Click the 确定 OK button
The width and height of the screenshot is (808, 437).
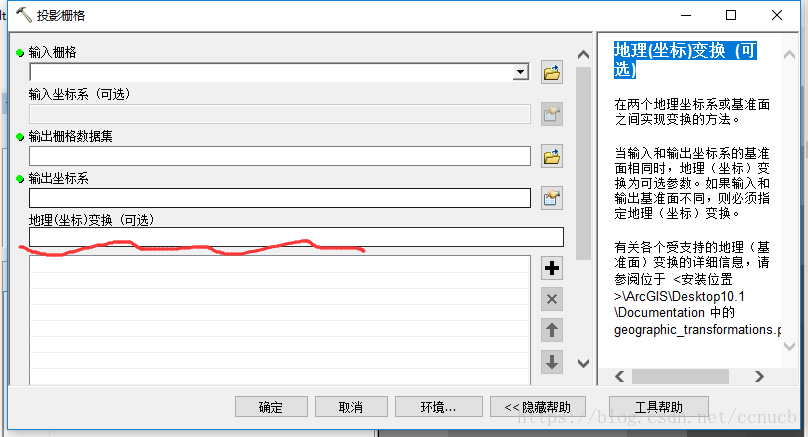click(x=271, y=407)
